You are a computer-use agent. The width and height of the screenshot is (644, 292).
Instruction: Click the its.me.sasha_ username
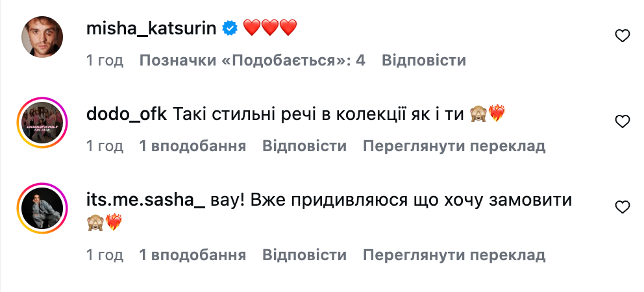(145, 201)
